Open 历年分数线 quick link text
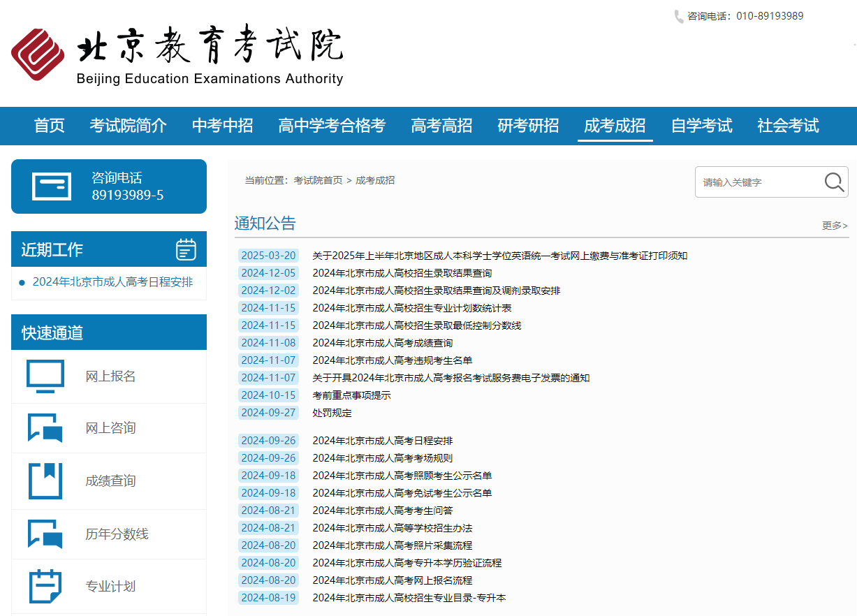 [117, 534]
